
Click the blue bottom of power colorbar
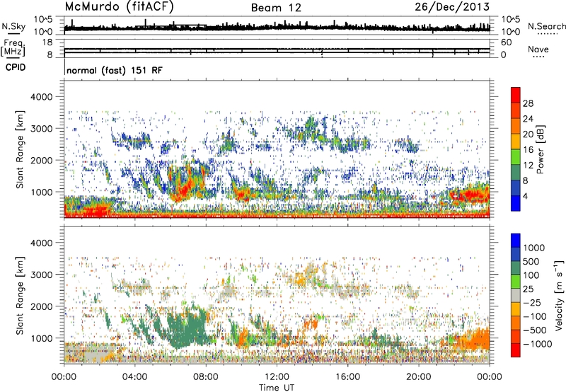(516, 203)
